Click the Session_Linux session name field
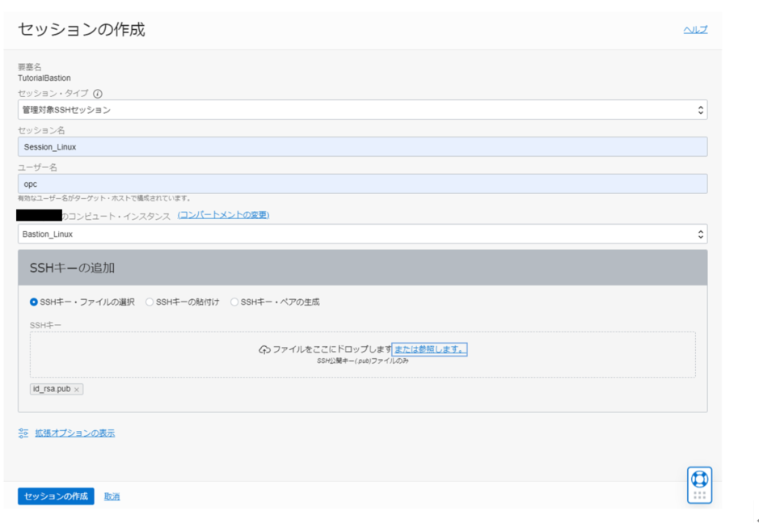 click(362, 146)
